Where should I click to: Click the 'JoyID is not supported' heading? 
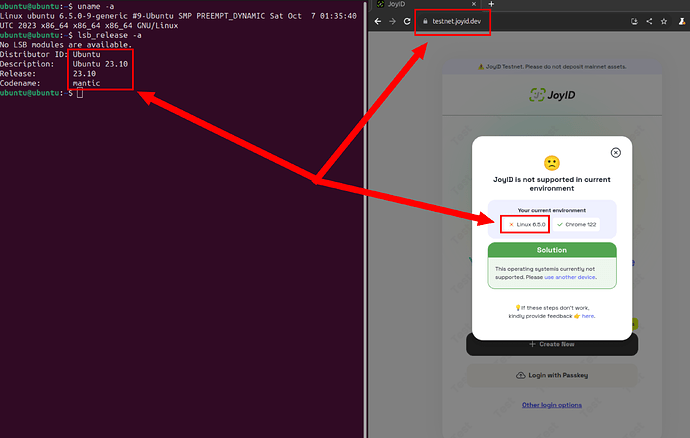(x=552, y=184)
